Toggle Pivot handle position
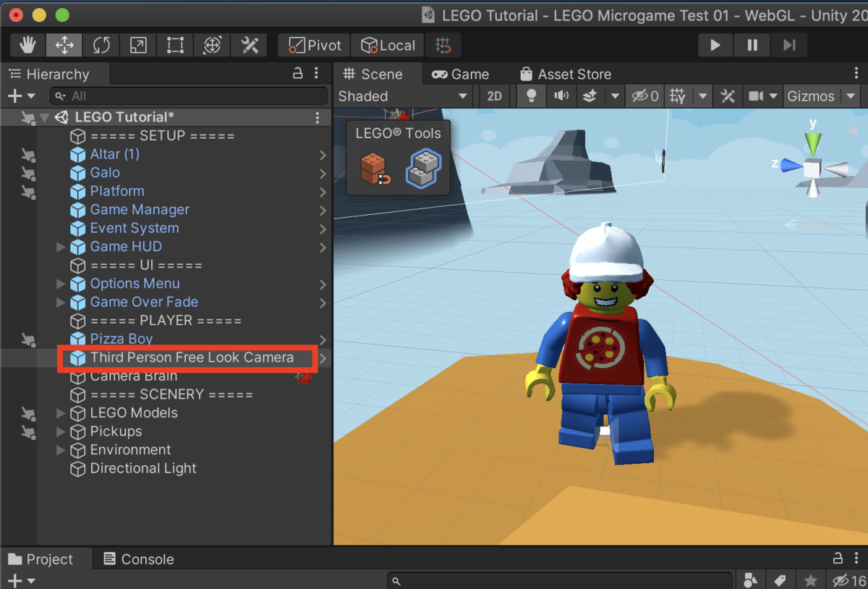This screenshot has height=589, width=868. pyautogui.click(x=315, y=46)
